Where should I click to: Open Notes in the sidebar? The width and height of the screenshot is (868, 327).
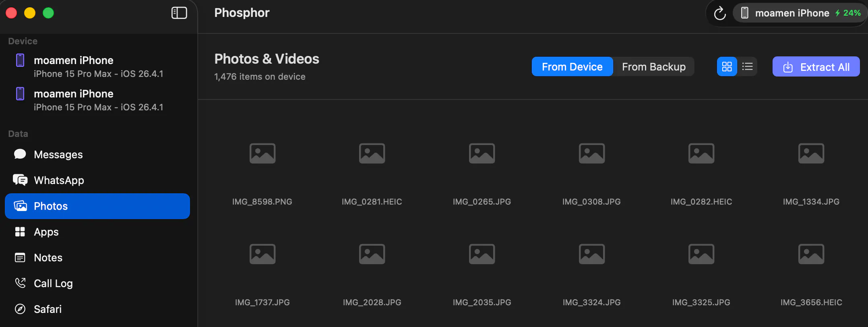(x=97, y=258)
